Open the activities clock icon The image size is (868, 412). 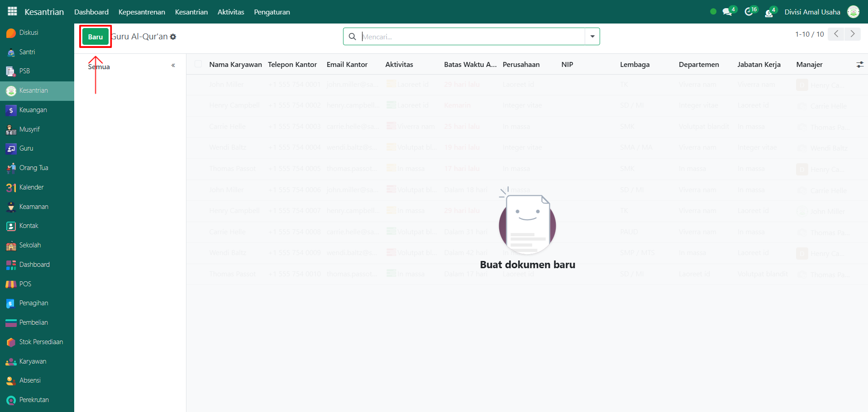point(749,12)
